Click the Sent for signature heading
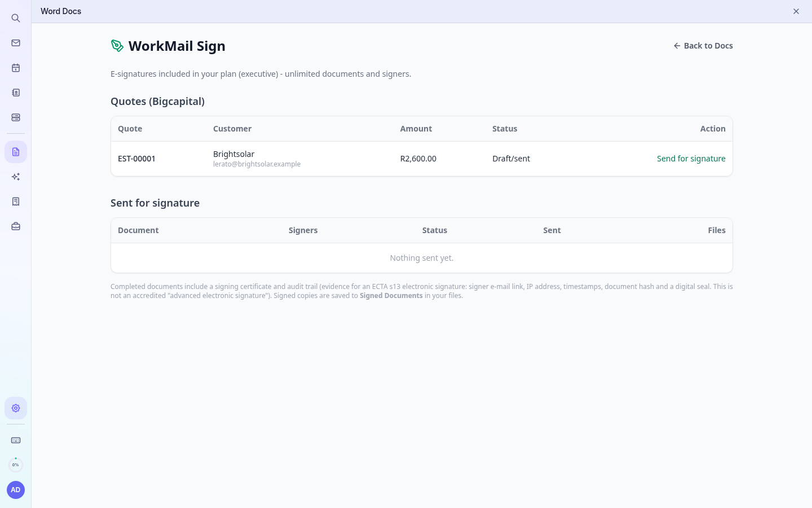The image size is (812, 508). (x=155, y=203)
